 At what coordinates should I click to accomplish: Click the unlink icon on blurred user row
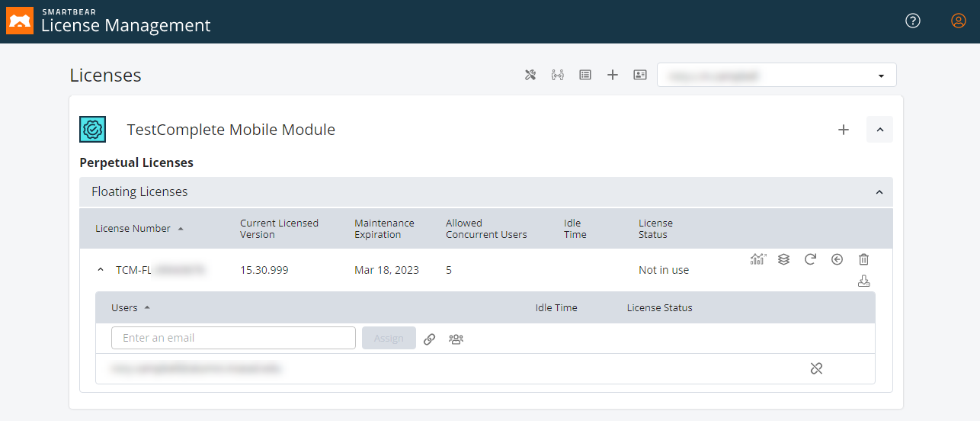816,368
